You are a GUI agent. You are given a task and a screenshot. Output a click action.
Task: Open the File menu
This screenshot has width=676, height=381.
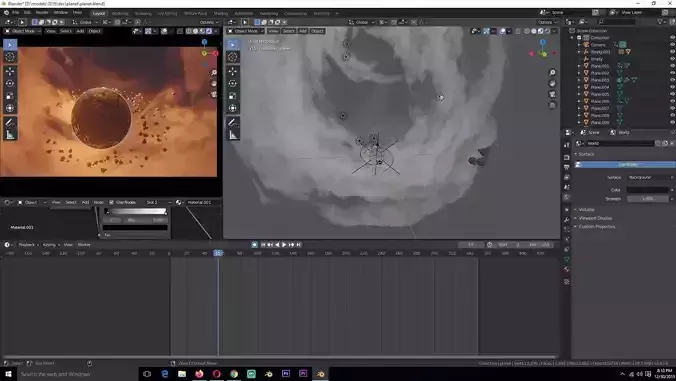[x=16, y=12]
